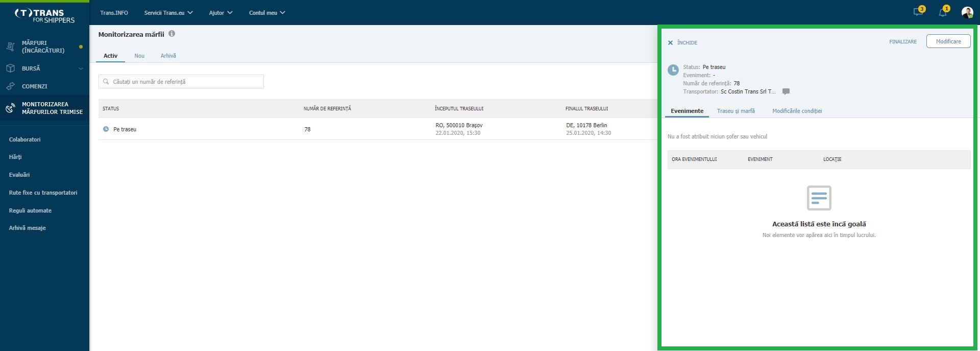Open the user profile avatar

coord(967,12)
